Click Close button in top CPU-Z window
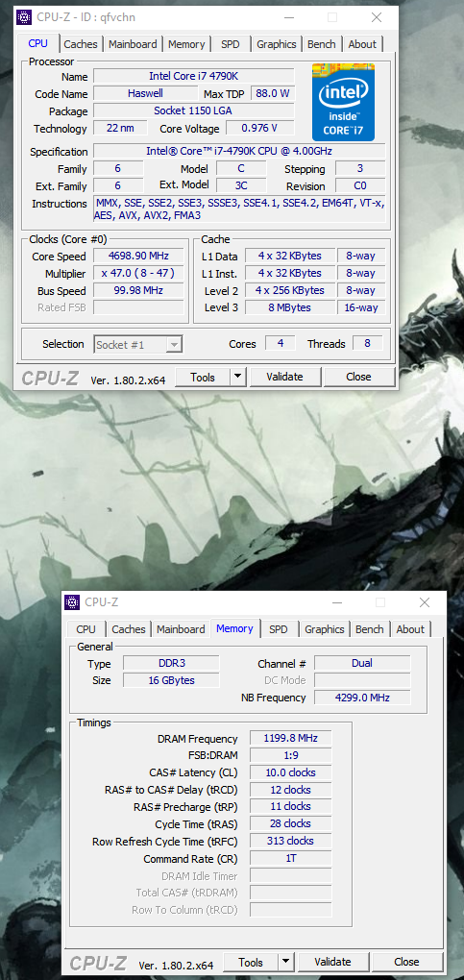Image resolution: width=464 pixels, height=980 pixels. click(x=359, y=377)
